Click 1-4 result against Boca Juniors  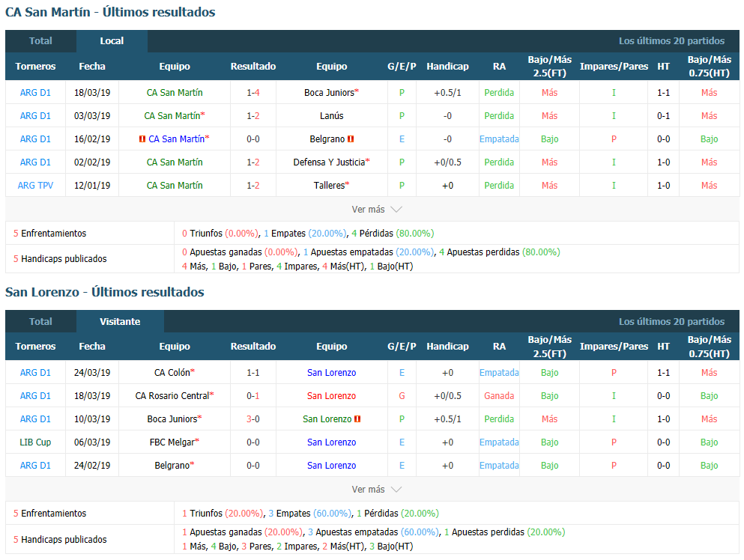click(253, 93)
